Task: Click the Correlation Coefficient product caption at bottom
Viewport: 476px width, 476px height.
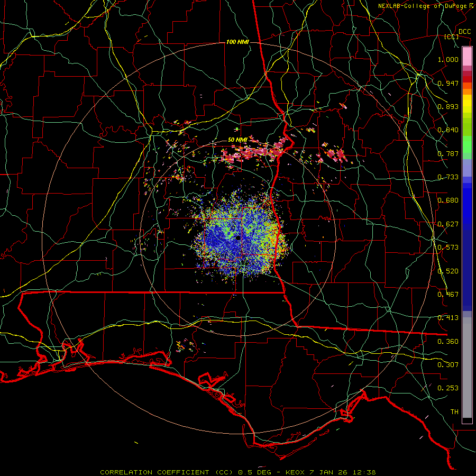Action: [x=238, y=472]
